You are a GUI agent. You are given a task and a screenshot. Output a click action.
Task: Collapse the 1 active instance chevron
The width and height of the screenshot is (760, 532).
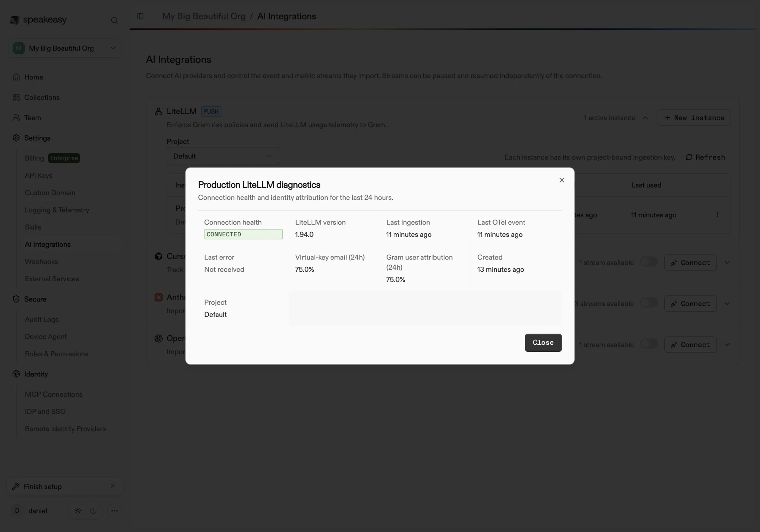coord(645,118)
